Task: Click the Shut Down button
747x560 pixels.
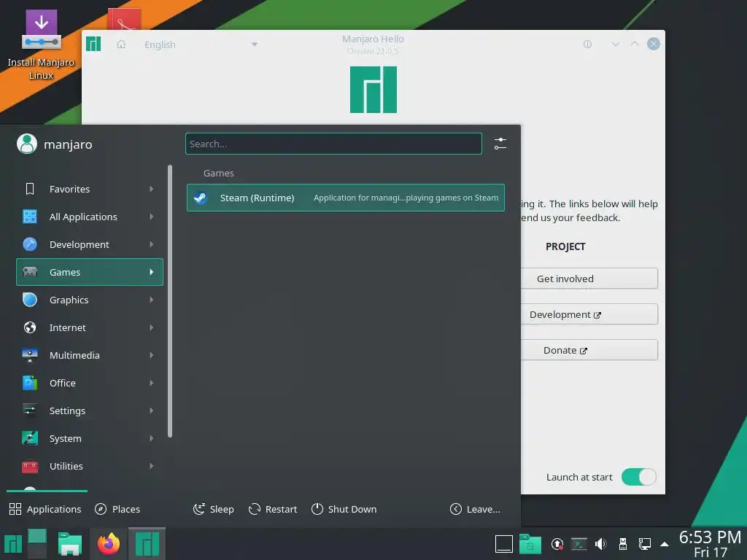Action: coord(344,509)
